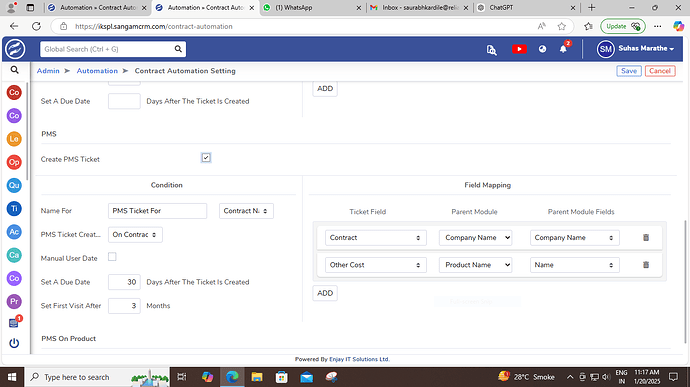Click the power logout icon in the sidebar
690x387 pixels.
(14, 343)
